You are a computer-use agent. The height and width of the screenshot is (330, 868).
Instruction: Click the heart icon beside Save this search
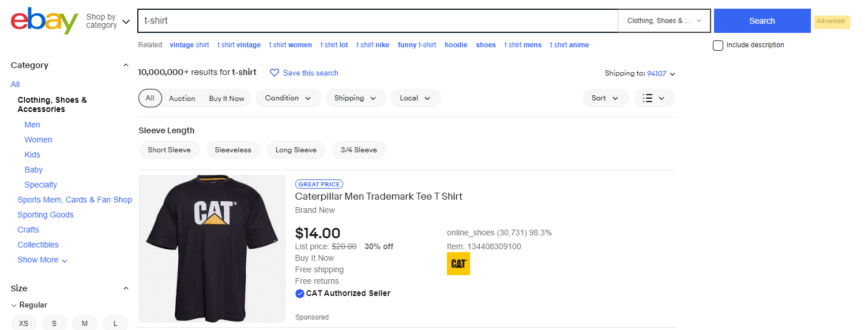pyautogui.click(x=275, y=73)
